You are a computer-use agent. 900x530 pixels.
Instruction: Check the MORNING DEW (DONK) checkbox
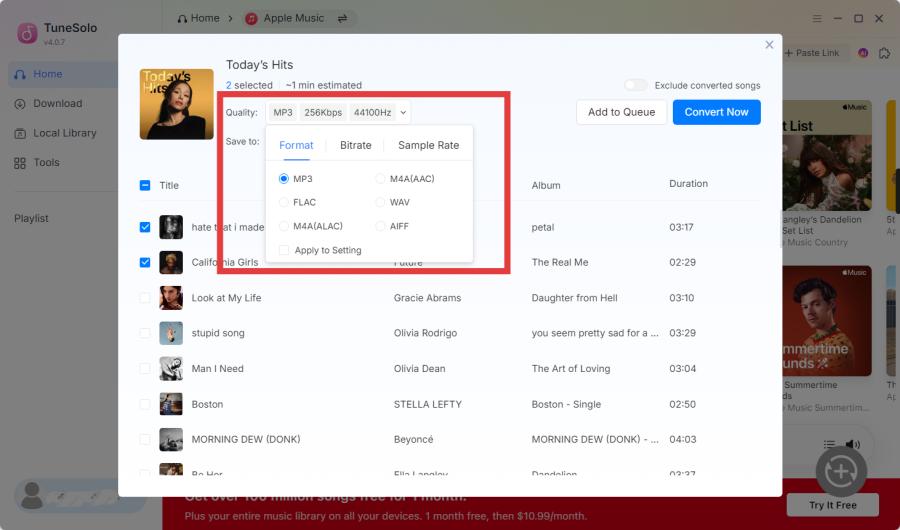(145, 439)
